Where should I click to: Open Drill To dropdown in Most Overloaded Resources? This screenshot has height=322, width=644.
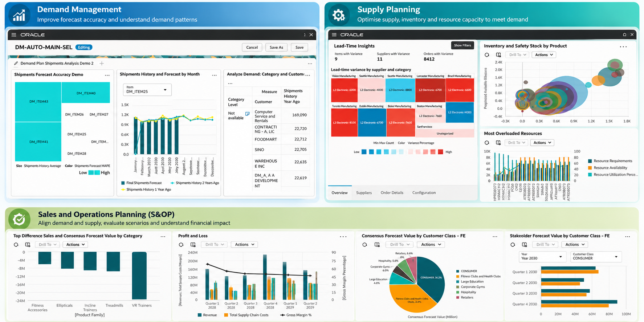pos(516,143)
